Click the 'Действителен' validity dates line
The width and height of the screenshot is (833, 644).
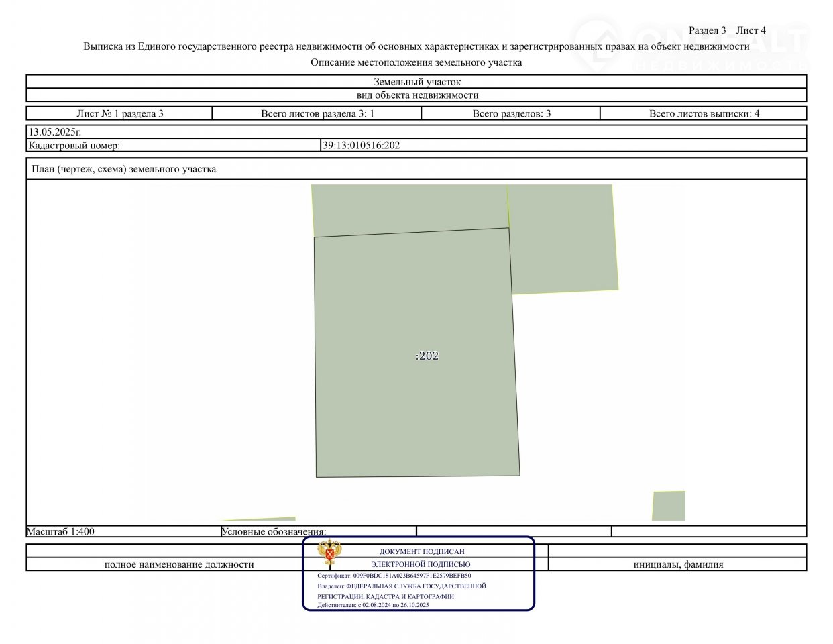(x=373, y=604)
